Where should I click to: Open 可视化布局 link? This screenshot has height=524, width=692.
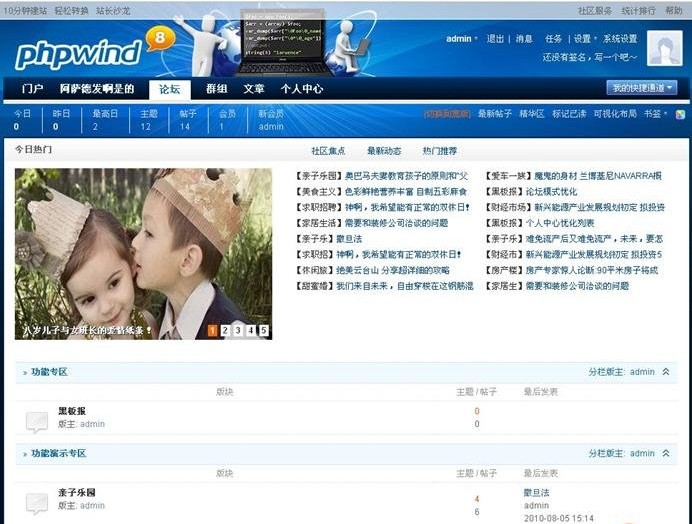(x=615, y=114)
